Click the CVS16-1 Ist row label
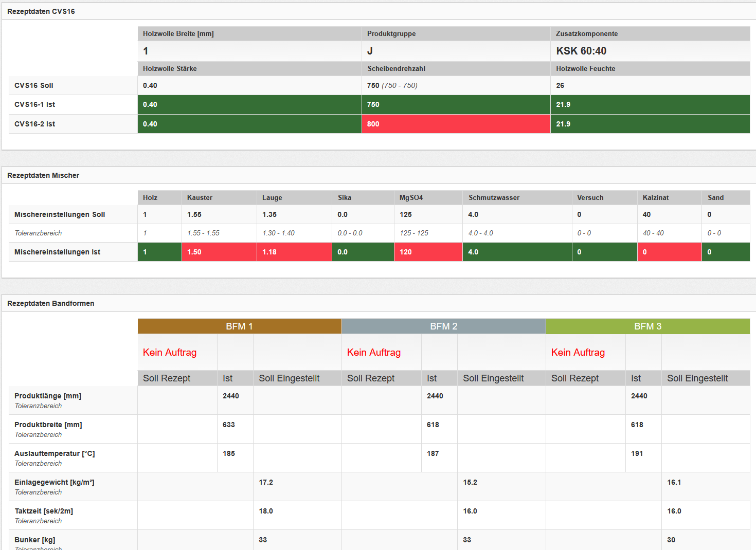756x550 pixels. click(34, 104)
